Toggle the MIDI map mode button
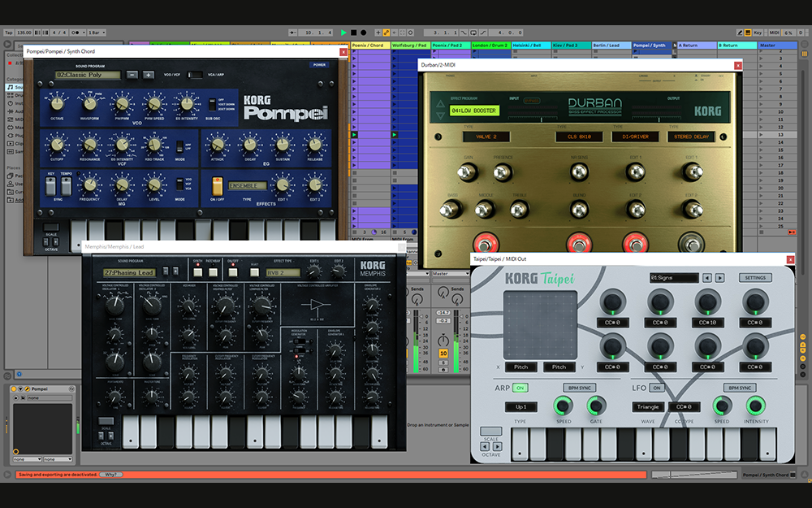 [774, 33]
